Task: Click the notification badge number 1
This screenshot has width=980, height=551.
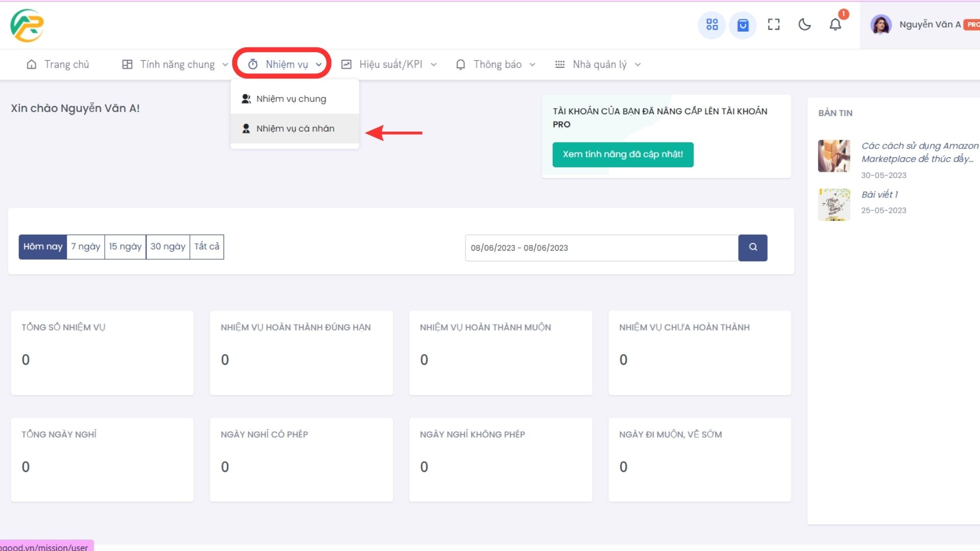Action: coord(844,14)
